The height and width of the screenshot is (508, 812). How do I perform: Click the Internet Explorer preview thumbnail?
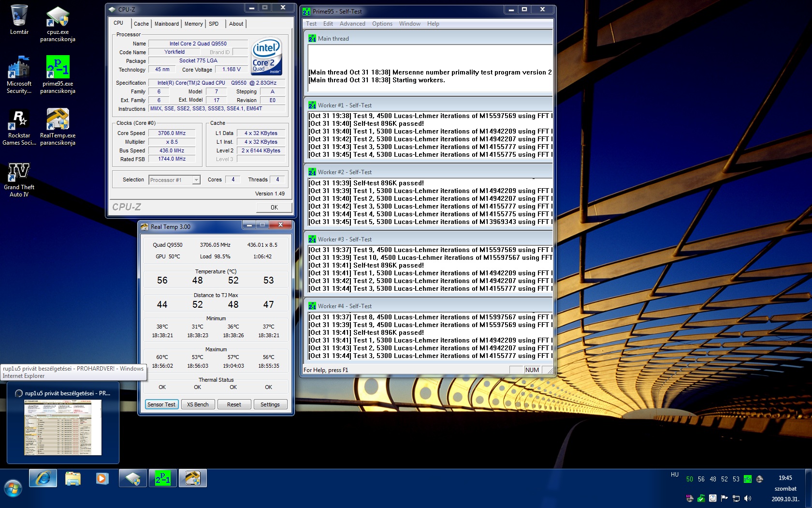coord(63,427)
